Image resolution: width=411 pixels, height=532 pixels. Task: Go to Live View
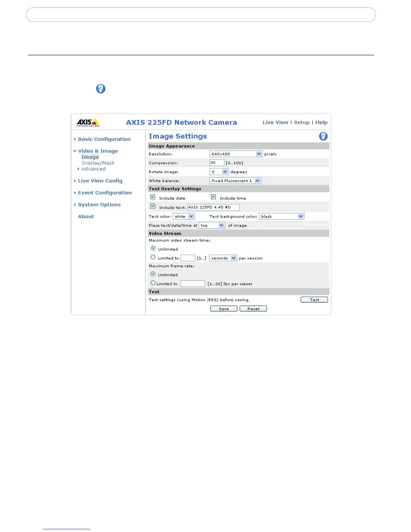tap(275, 123)
